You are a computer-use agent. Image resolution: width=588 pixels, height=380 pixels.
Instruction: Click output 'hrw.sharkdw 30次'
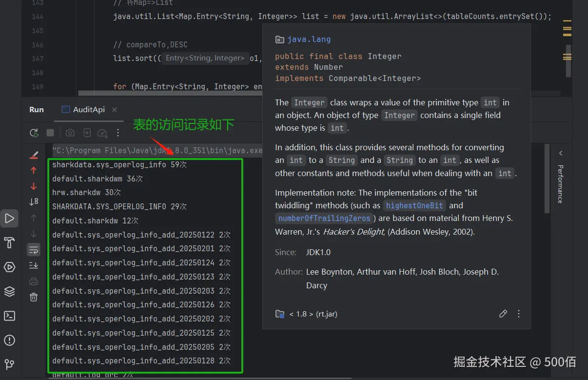[x=86, y=193]
